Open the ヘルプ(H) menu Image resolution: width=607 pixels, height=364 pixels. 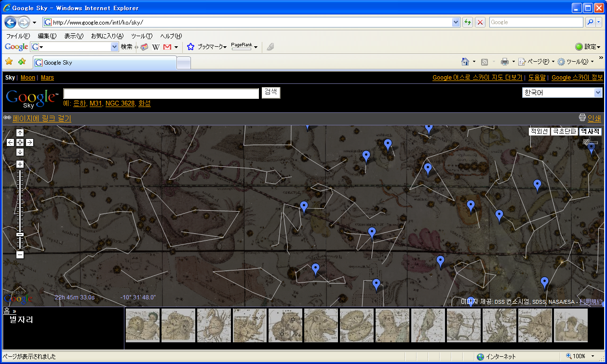[x=171, y=36]
